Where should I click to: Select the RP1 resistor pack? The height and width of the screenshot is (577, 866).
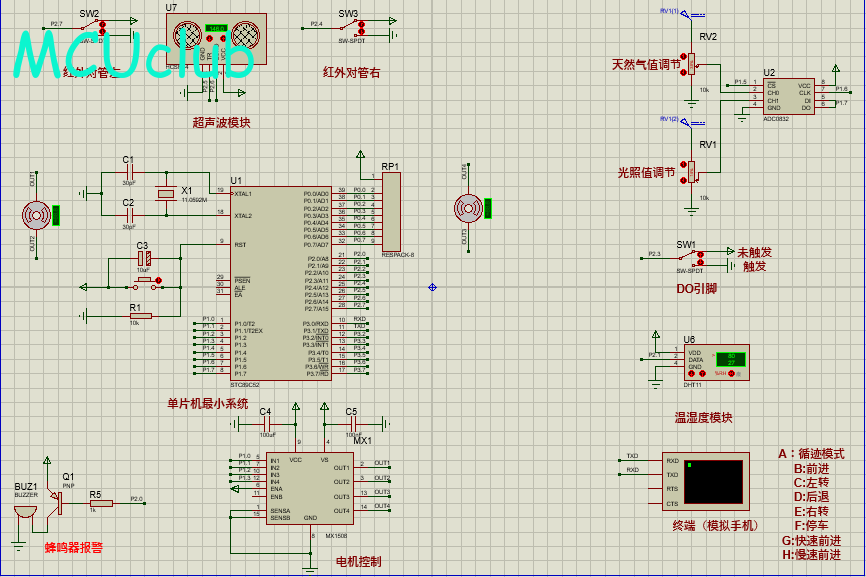pos(390,212)
